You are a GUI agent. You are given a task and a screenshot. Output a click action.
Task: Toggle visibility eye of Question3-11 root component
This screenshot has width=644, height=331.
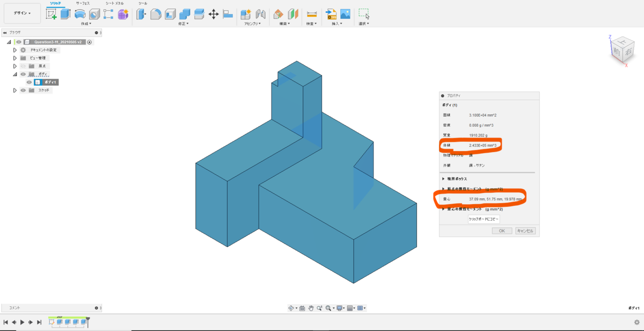(18, 42)
